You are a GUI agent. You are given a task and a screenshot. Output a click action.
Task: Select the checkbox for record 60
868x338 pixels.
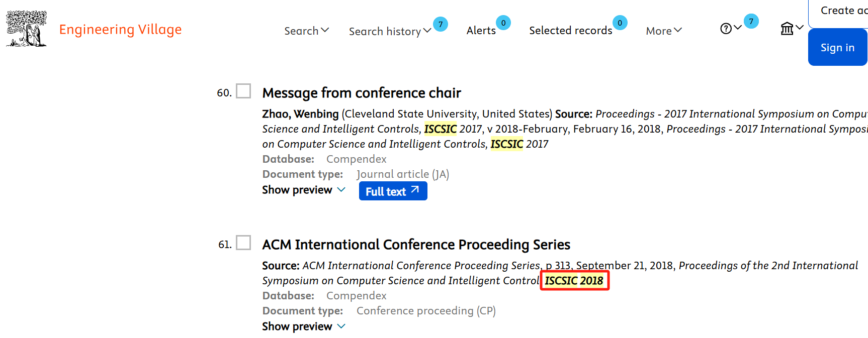243,91
